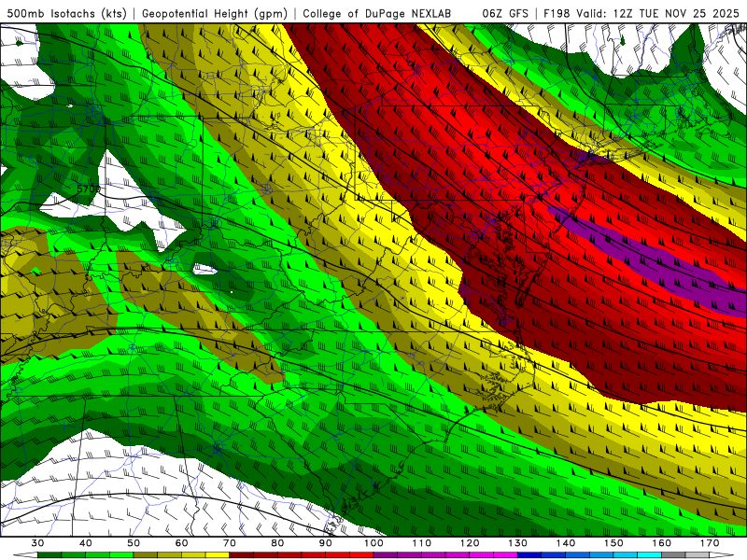Screen dimensions: 747x560
Task: Click the "500mb Isotachs (kts)" title text
Action: tap(67, 13)
